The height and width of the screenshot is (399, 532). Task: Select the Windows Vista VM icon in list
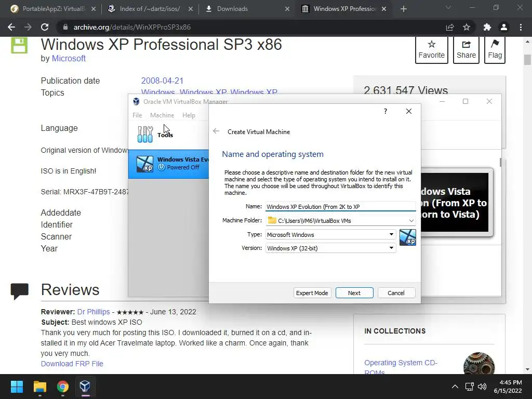(144, 164)
